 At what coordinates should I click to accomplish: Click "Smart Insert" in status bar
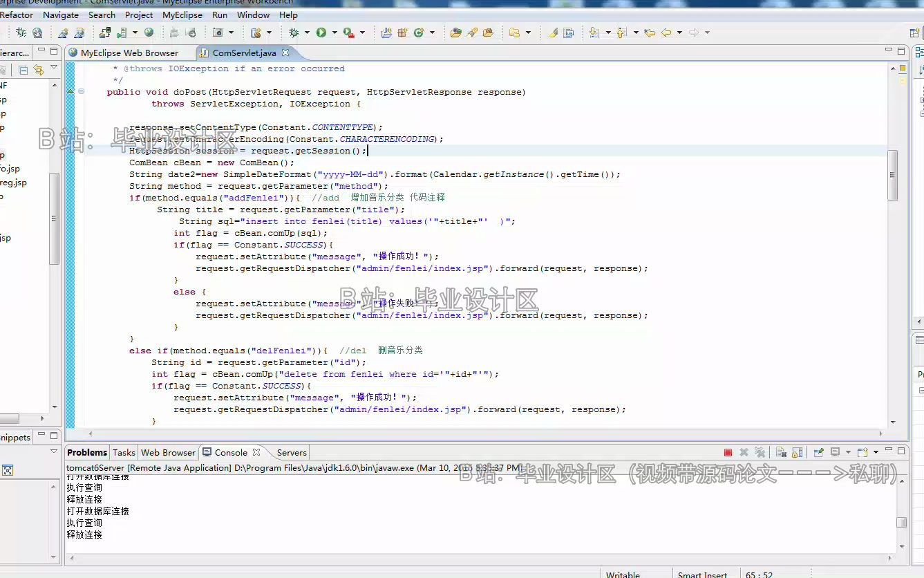[702, 574]
